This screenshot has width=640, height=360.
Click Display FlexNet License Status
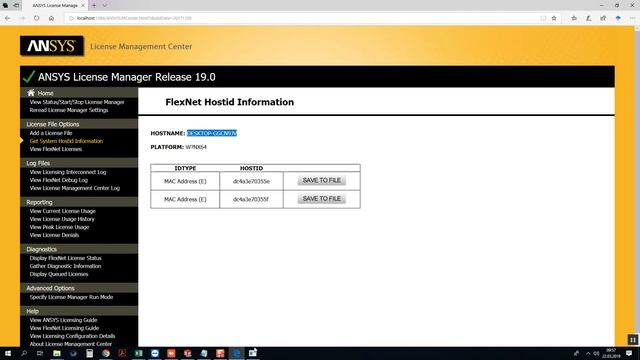65,258
